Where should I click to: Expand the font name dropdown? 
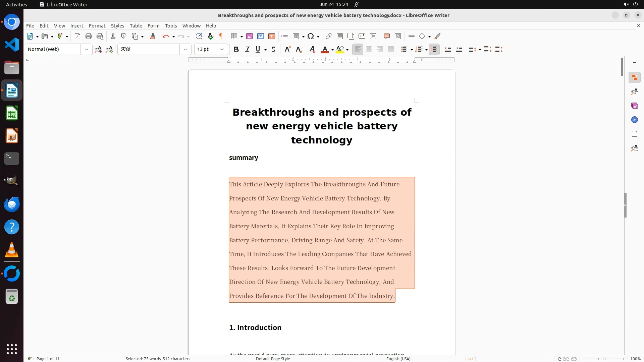[x=185, y=49]
